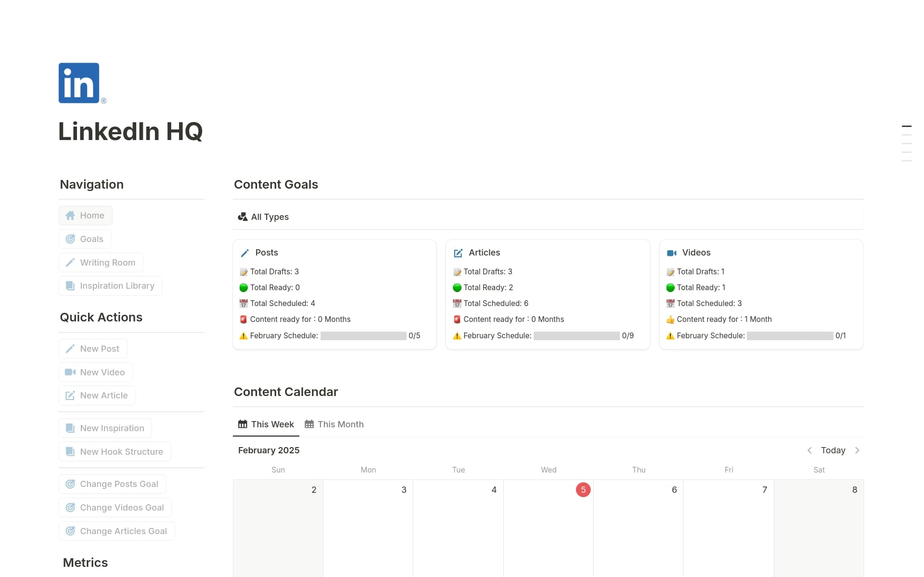924x577 pixels.
Task: Click thumbs-up icon in Videos card
Action: pos(670,320)
